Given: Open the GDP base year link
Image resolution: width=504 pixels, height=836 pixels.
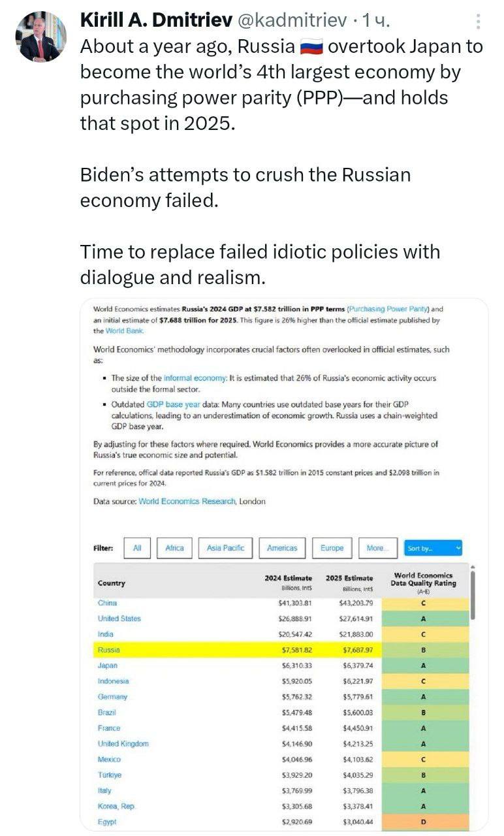Looking at the screenshot, I should coord(173,405).
